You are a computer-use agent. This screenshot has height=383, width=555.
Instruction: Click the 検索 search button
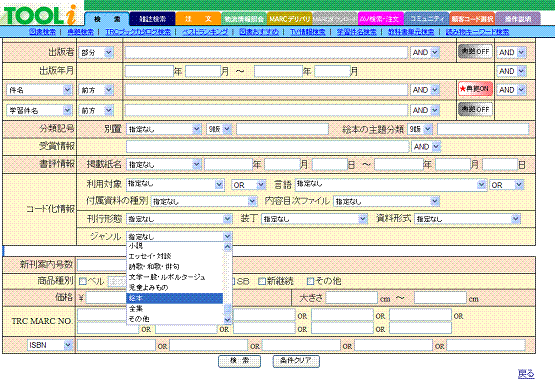pyautogui.click(x=239, y=361)
